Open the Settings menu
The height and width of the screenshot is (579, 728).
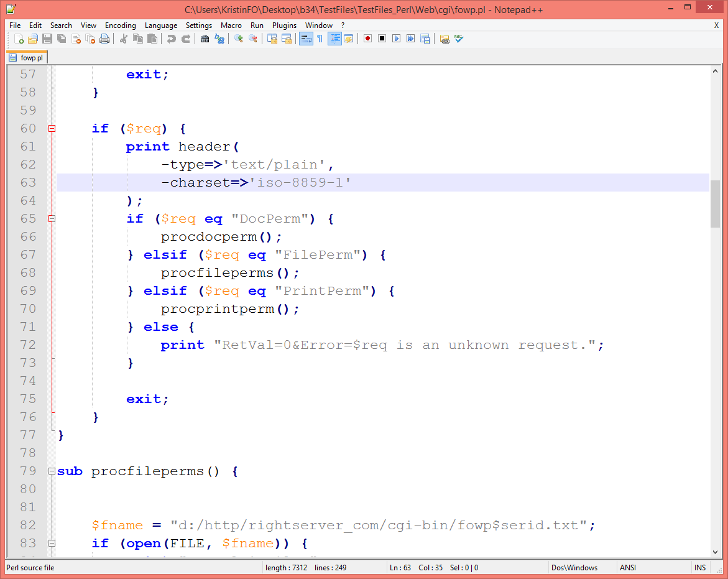pyautogui.click(x=199, y=25)
